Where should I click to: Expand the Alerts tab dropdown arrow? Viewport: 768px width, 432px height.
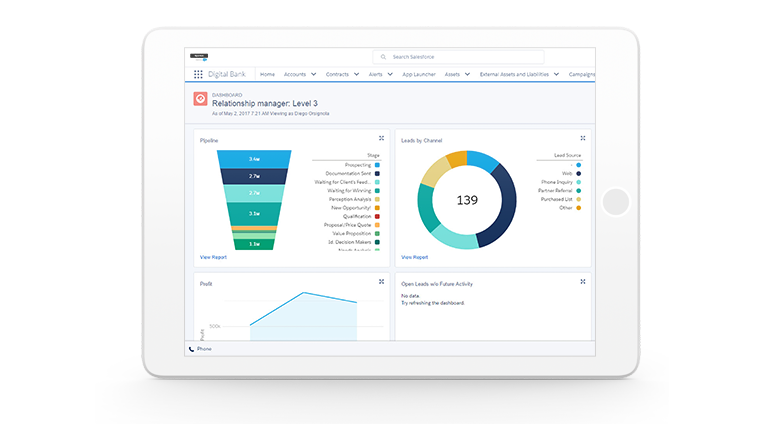[x=391, y=74]
